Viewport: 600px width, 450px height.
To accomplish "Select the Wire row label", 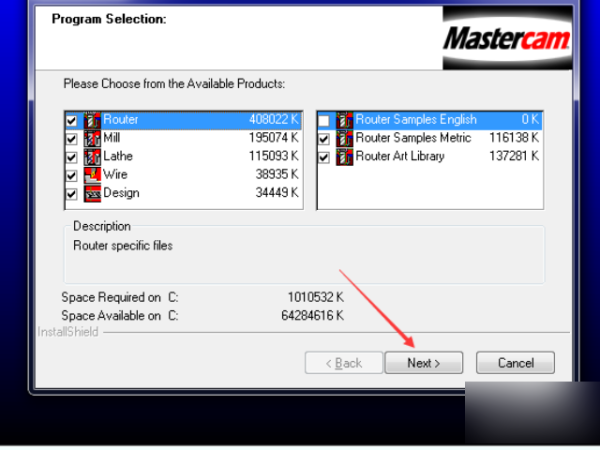I will 115,174.
